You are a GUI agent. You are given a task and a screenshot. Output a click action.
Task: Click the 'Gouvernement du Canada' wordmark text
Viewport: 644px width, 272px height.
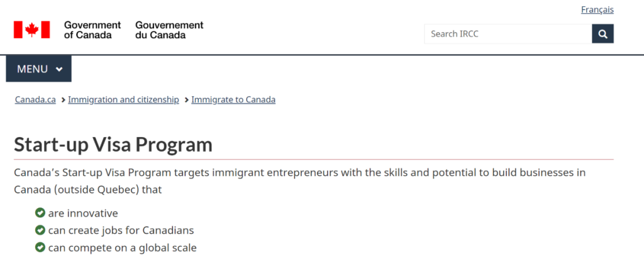[169, 30]
